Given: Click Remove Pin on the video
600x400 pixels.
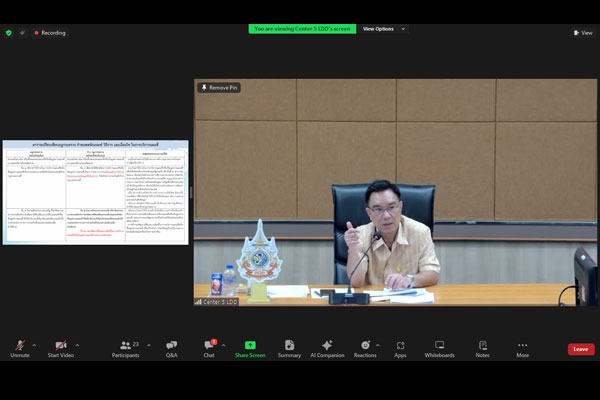Looking at the screenshot, I should click(x=219, y=88).
